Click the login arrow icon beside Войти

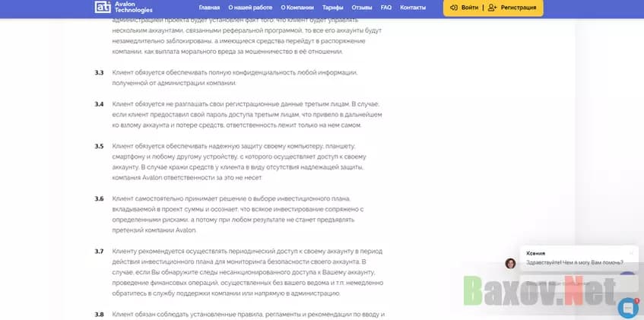[x=454, y=8]
